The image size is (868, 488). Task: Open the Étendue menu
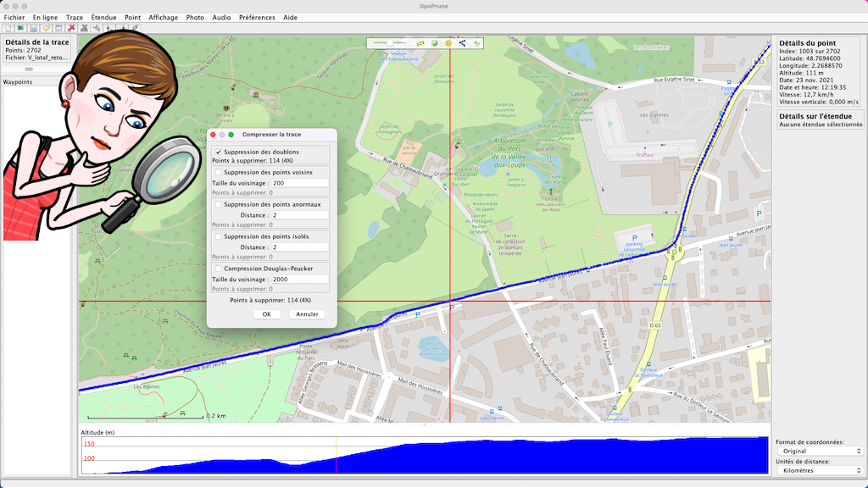[103, 18]
